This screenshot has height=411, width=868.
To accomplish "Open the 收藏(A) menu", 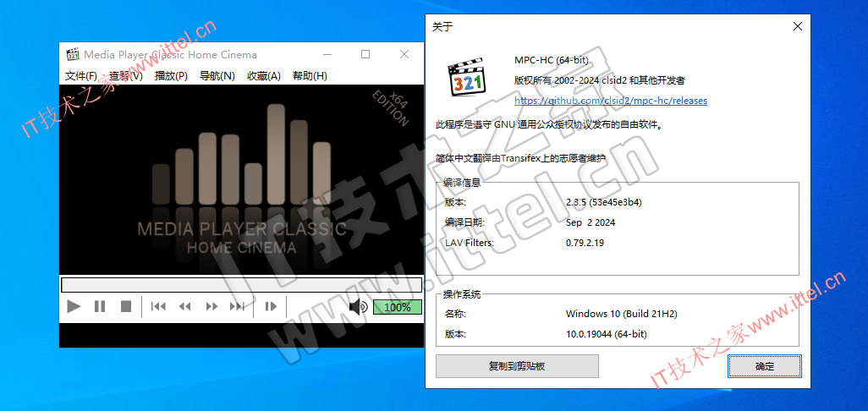I will coord(263,76).
